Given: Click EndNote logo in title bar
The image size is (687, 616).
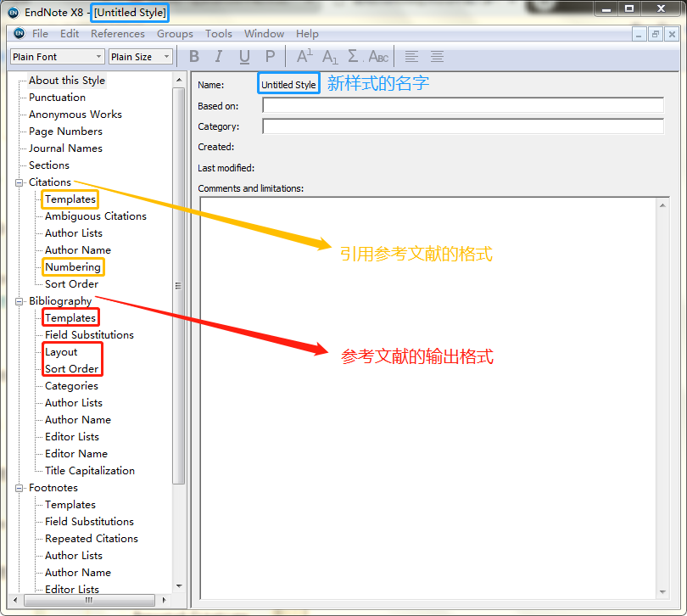Looking at the screenshot, I should coord(14,12).
